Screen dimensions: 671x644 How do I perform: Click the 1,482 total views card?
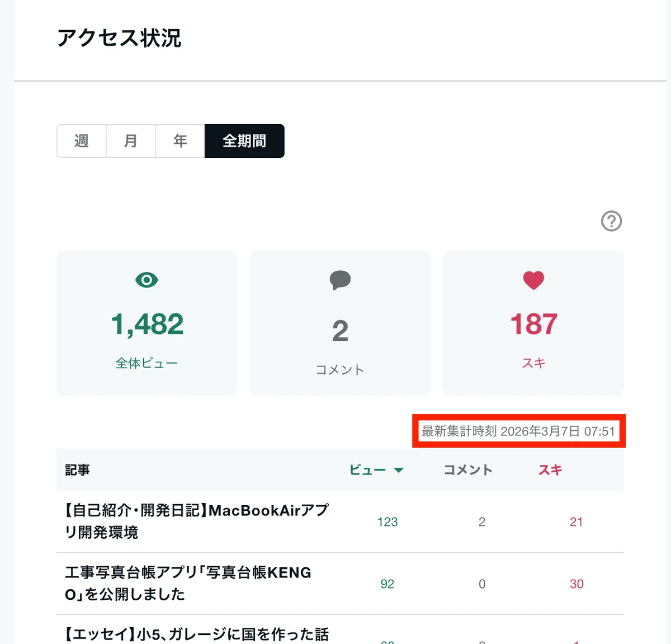[x=147, y=323]
